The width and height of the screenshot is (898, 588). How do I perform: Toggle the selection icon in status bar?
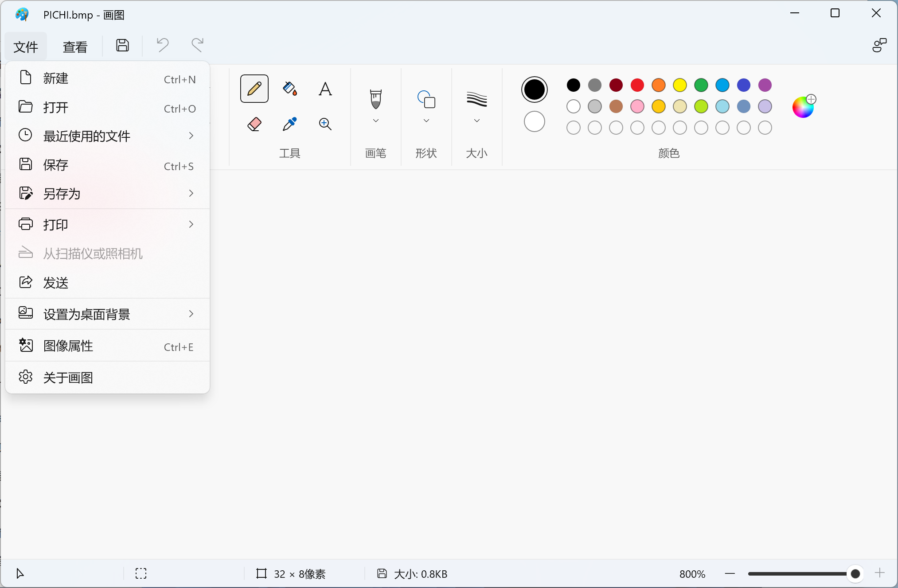pyautogui.click(x=141, y=574)
